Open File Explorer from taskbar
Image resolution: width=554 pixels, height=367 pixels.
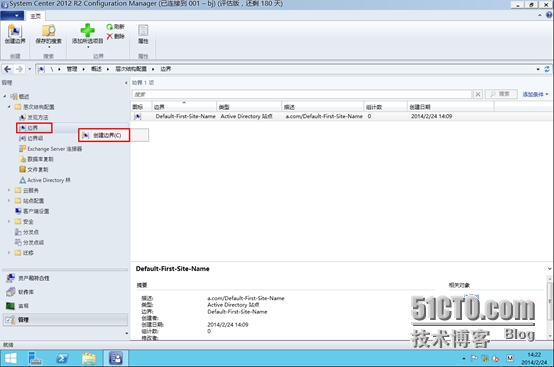pyautogui.click(x=89, y=358)
